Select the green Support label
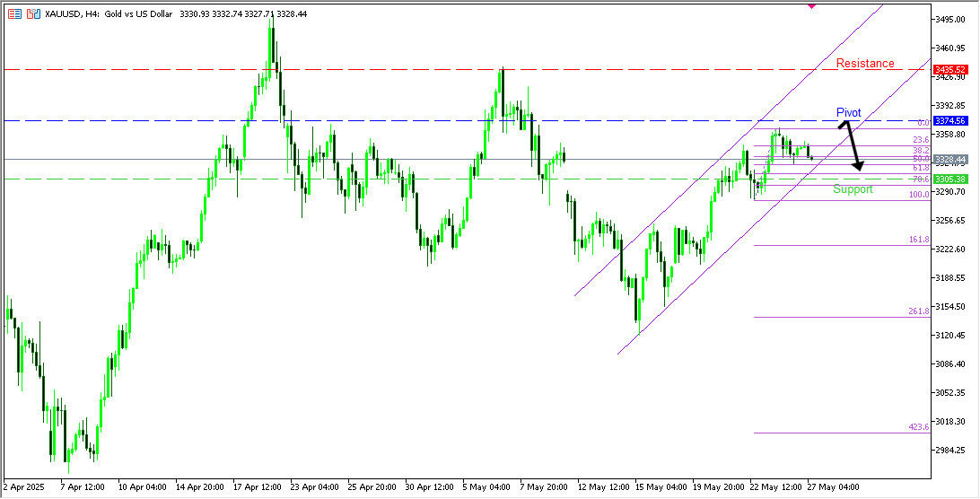 point(852,189)
